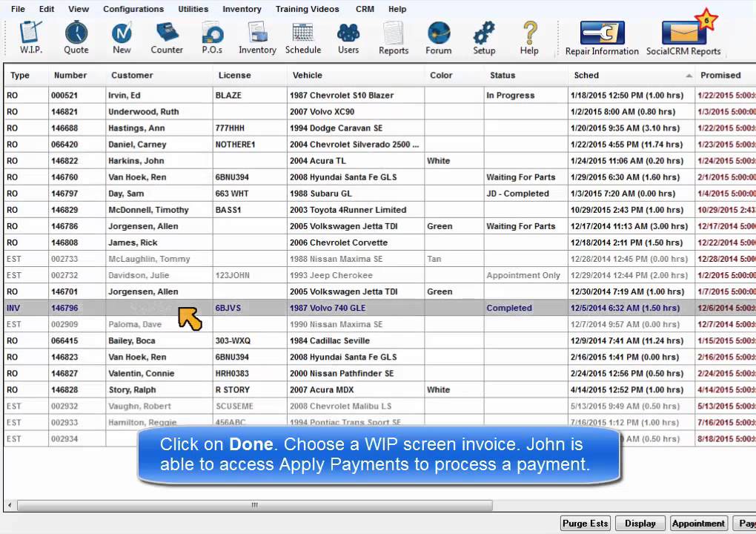
Task: Open the P.O.s toolbar icon
Action: pos(212,37)
